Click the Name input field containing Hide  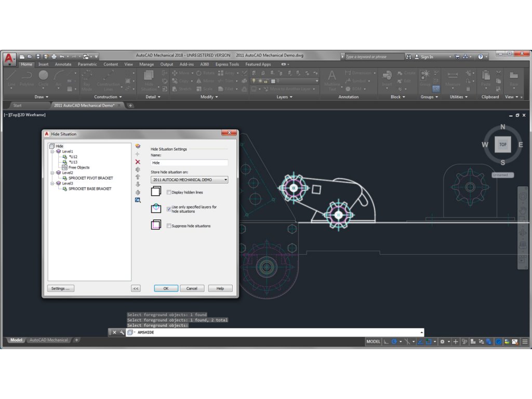(189, 163)
